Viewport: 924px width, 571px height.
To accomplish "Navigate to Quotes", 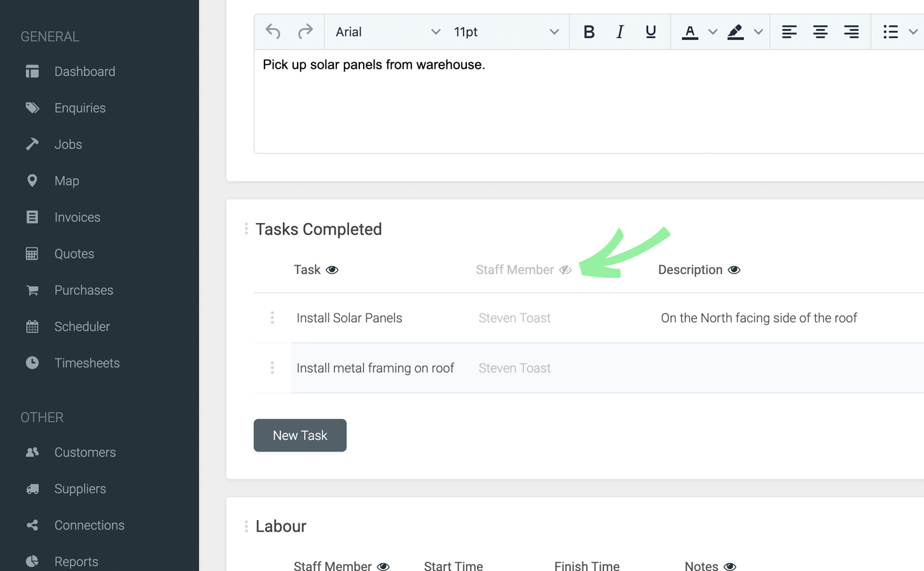I will click(x=74, y=254).
